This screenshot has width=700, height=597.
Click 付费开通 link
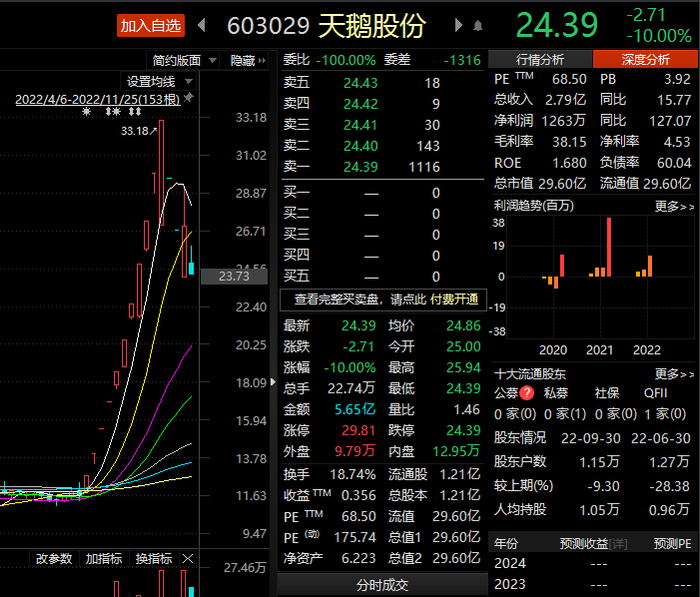coord(454,300)
